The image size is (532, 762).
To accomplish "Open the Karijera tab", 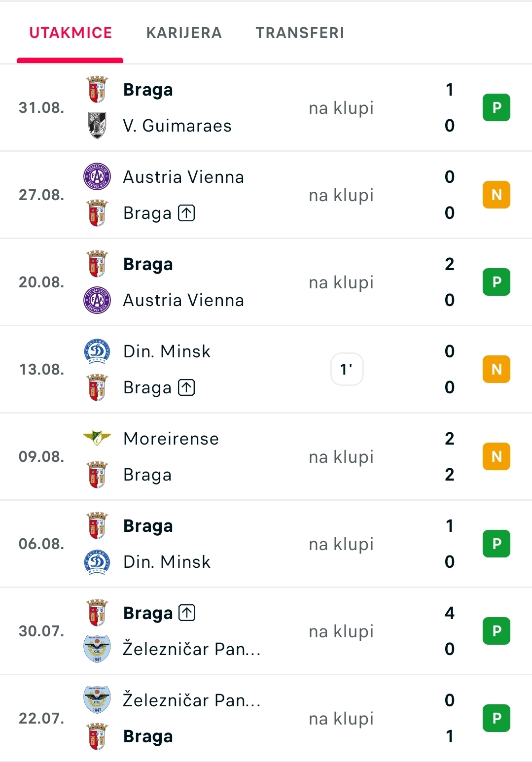I will point(184,33).
